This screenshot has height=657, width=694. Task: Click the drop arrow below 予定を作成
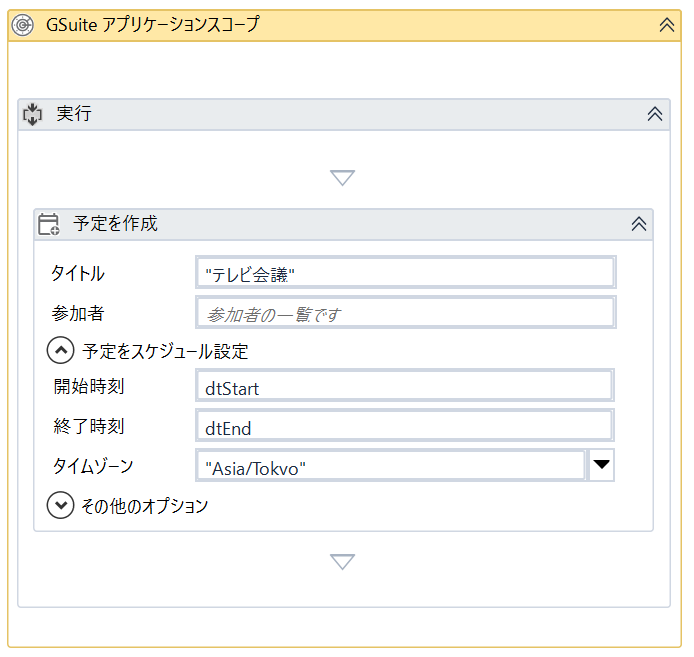[x=343, y=562]
